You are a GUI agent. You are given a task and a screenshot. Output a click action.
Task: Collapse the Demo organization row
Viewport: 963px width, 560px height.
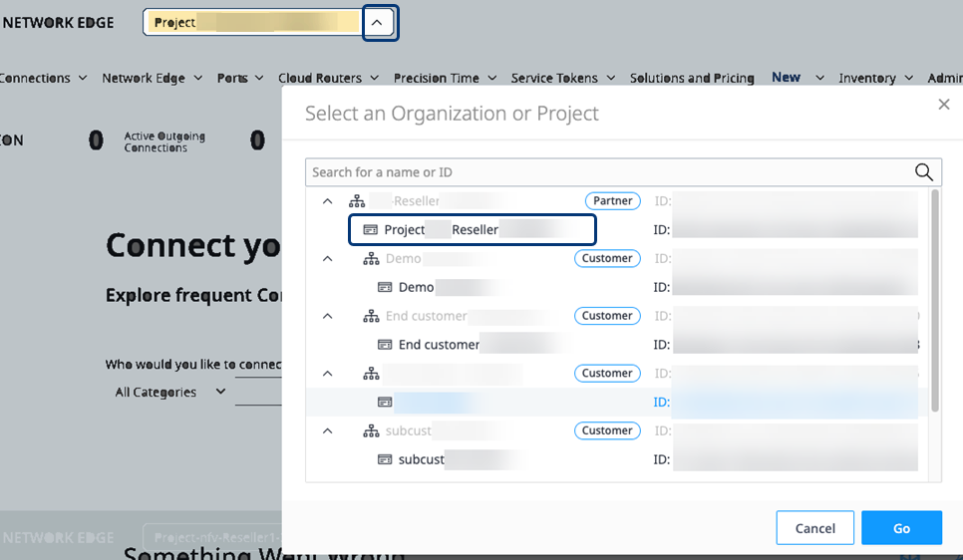coord(327,258)
